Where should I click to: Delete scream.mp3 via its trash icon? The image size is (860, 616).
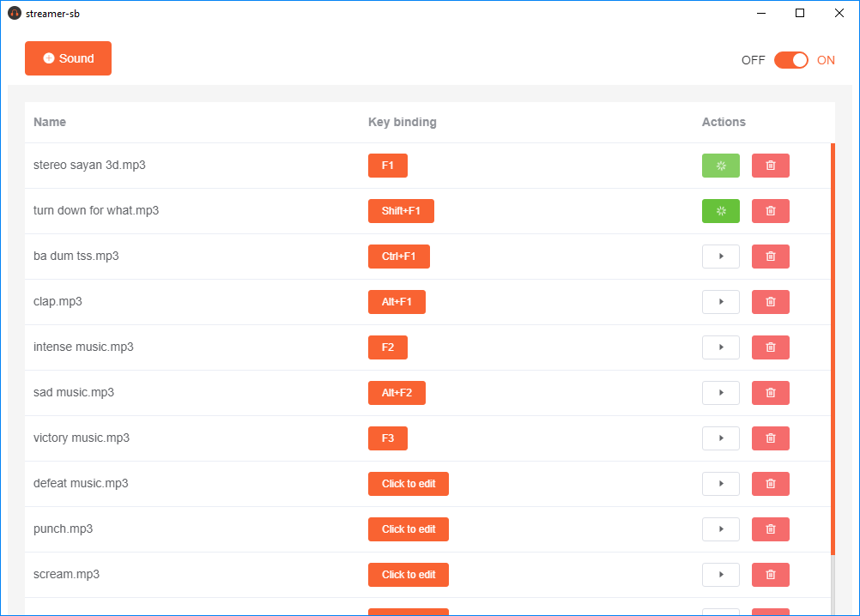(x=771, y=575)
